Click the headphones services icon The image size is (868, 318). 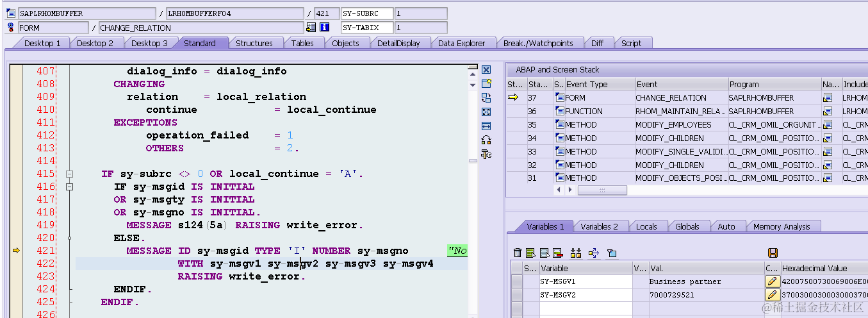[x=486, y=140]
